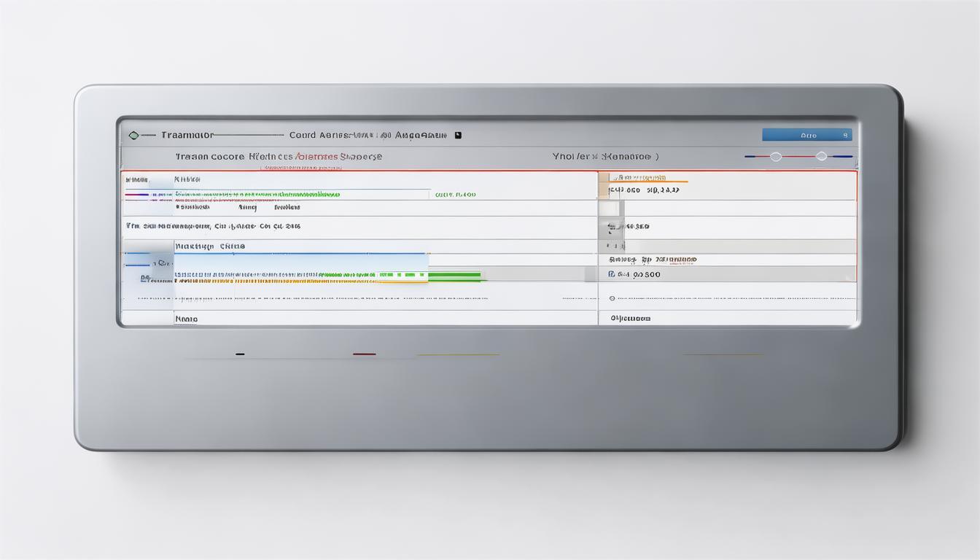Click the blue icon in the 9.0 800 row
The image size is (980, 560).
click(611, 275)
